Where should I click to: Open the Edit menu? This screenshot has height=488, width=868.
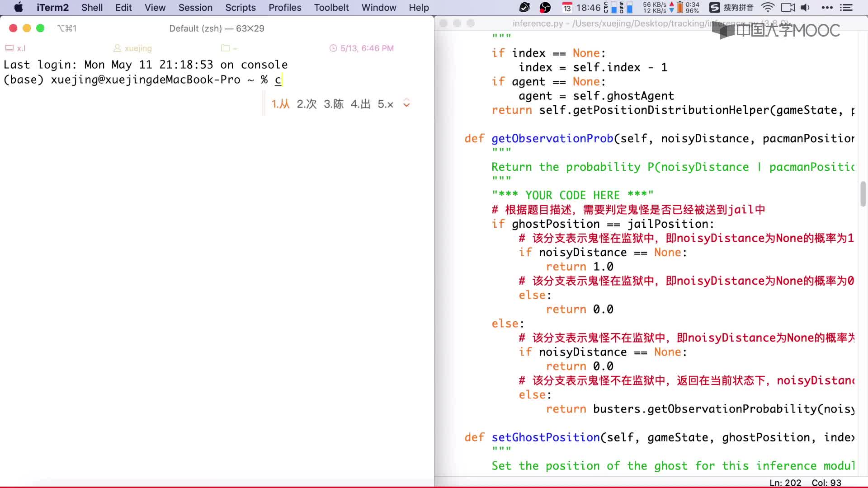[123, 7]
